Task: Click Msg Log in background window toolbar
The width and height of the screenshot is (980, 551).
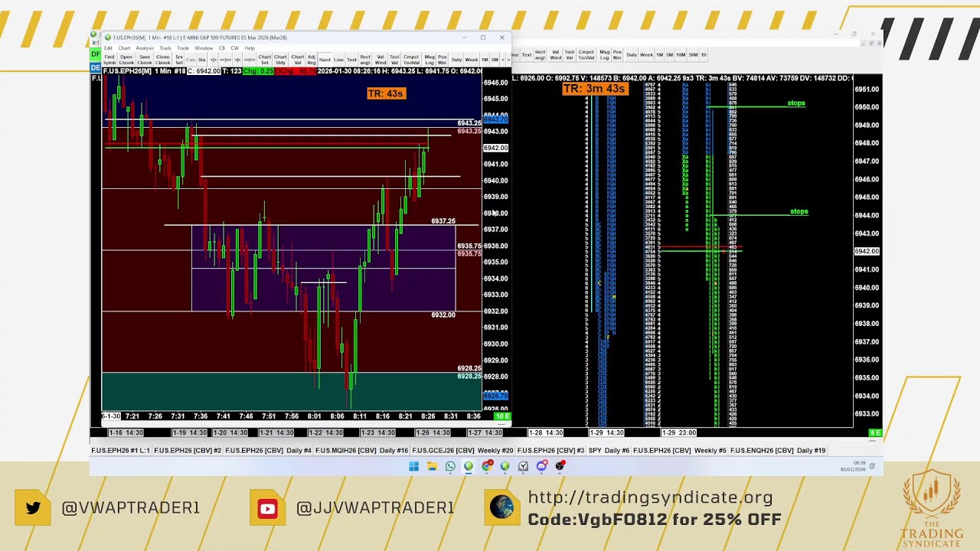Action: [604, 54]
